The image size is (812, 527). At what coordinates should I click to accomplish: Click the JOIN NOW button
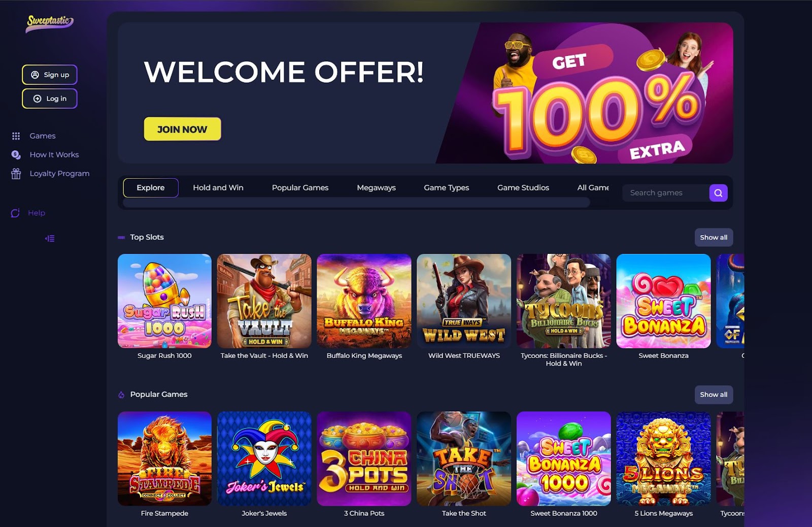coord(182,129)
